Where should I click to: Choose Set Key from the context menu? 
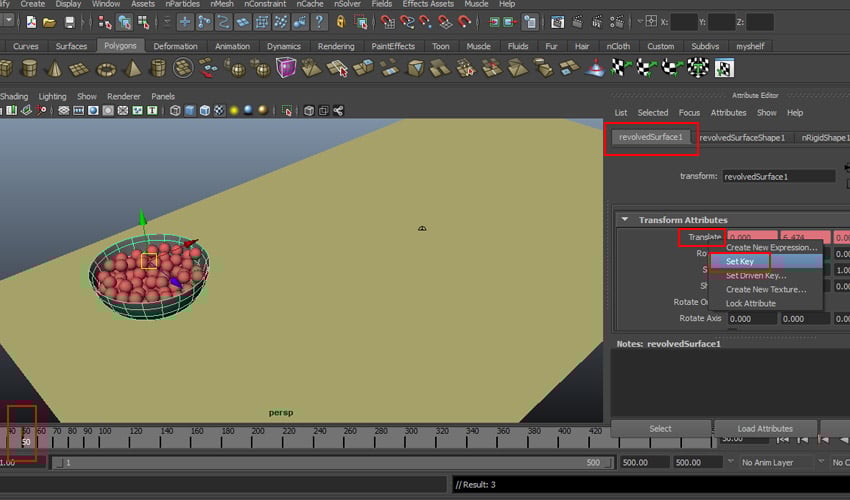click(740, 261)
